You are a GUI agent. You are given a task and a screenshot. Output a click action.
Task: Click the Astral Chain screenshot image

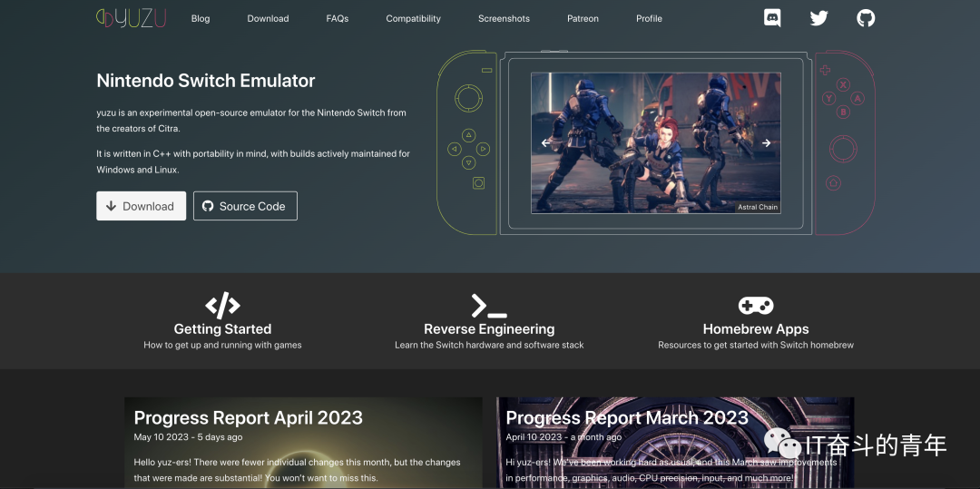click(656, 143)
